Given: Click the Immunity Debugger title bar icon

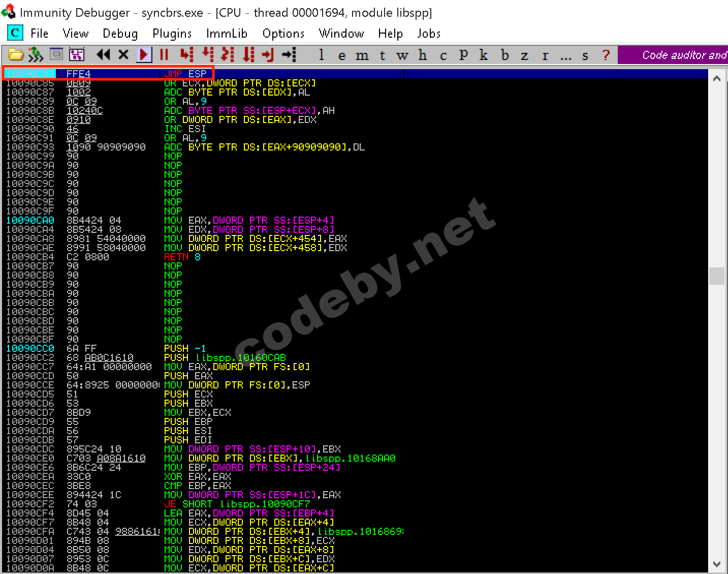Looking at the screenshot, I should click(x=8, y=11).
